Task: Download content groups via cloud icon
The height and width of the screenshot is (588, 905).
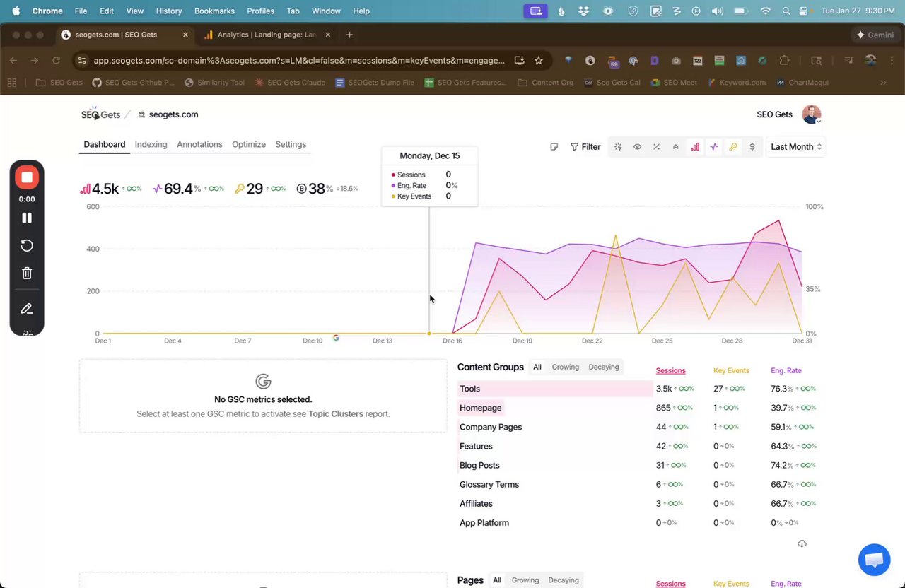Action: 802,543
